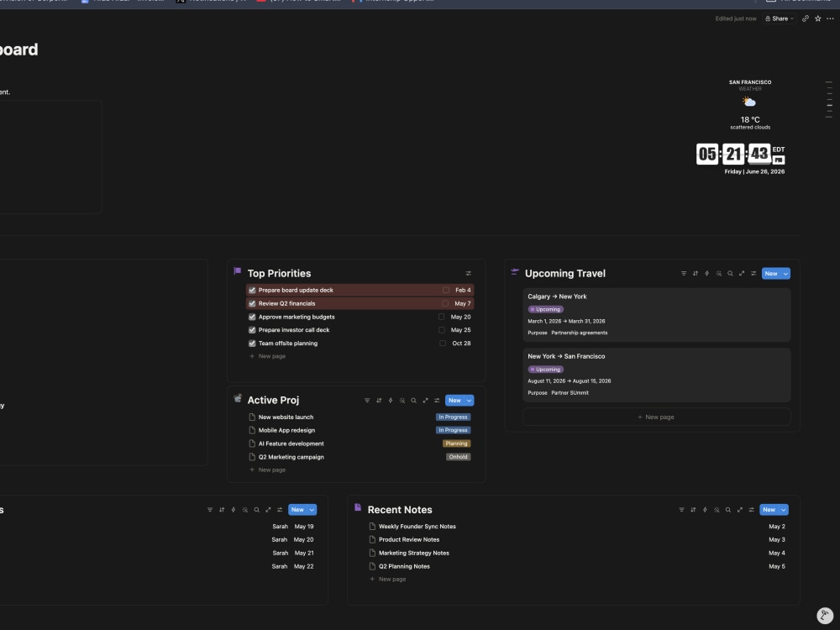This screenshot has width=840, height=630.
Task: Open automations lightning icon in Upcoming Travel
Action: click(x=706, y=273)
